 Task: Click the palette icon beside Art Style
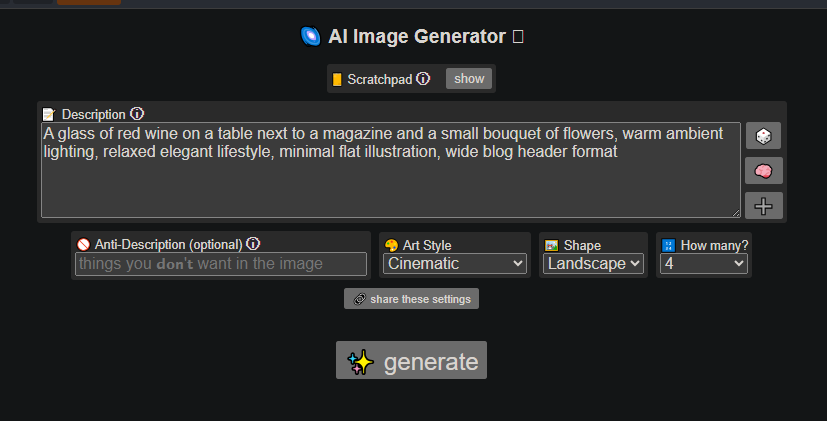391,245
